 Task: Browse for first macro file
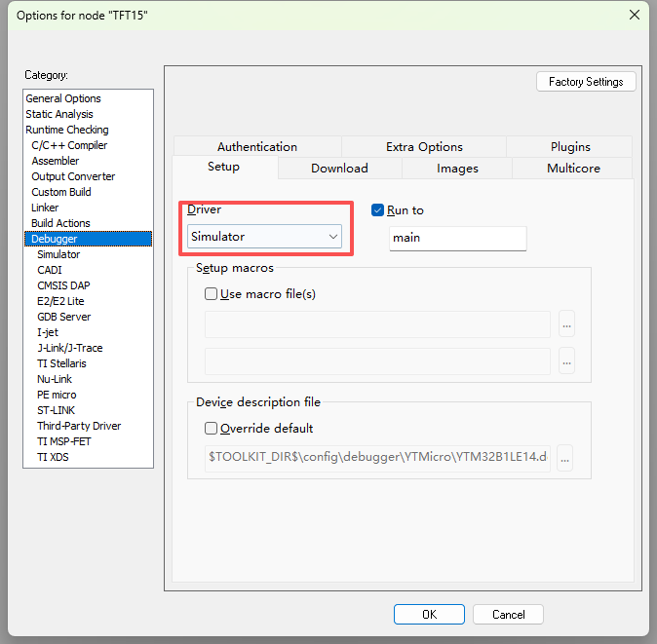click(566, 324)
